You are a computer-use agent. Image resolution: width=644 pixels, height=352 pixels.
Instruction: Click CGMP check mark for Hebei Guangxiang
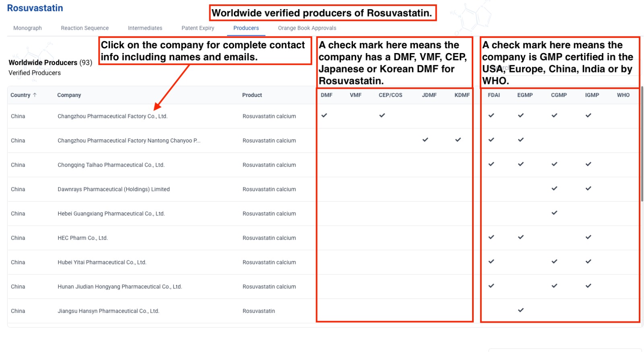coord(554,213)
